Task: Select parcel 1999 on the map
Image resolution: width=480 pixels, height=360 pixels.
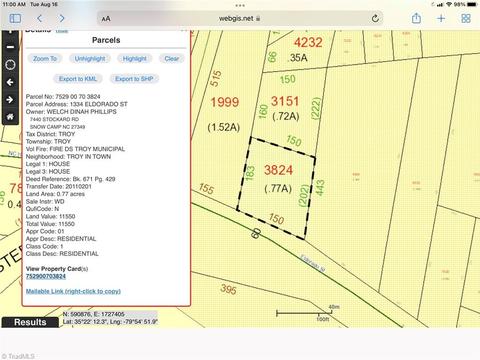Action: pyautogui.click(x=225, y=102)
